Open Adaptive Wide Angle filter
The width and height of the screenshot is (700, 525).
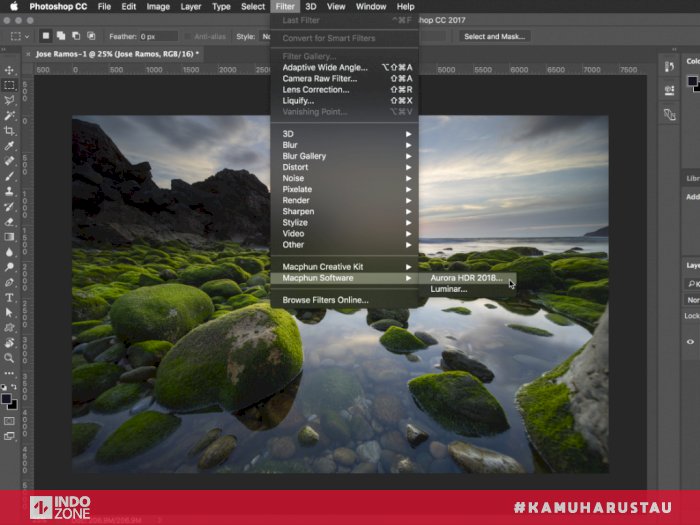pyautogui.click(x=345, y=67)
